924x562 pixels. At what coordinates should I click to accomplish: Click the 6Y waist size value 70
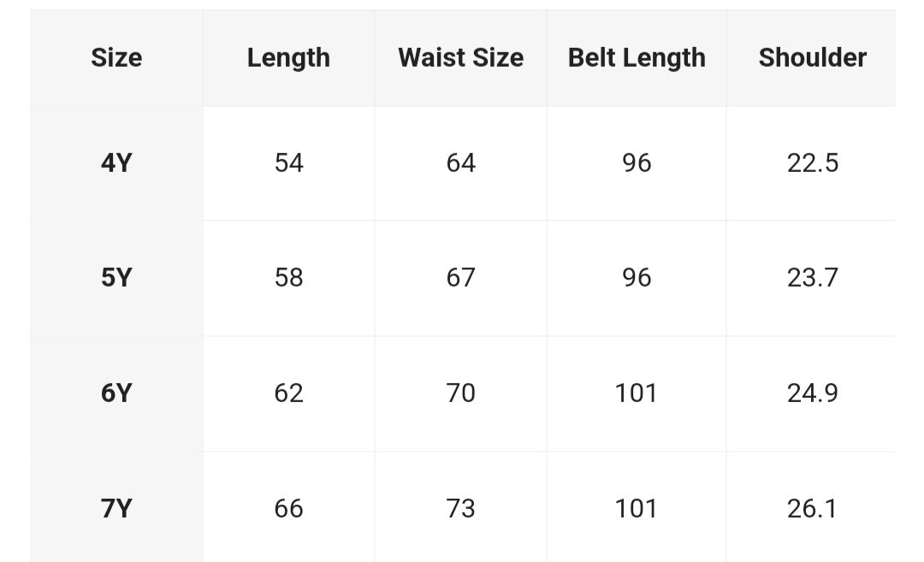(460, 393)
